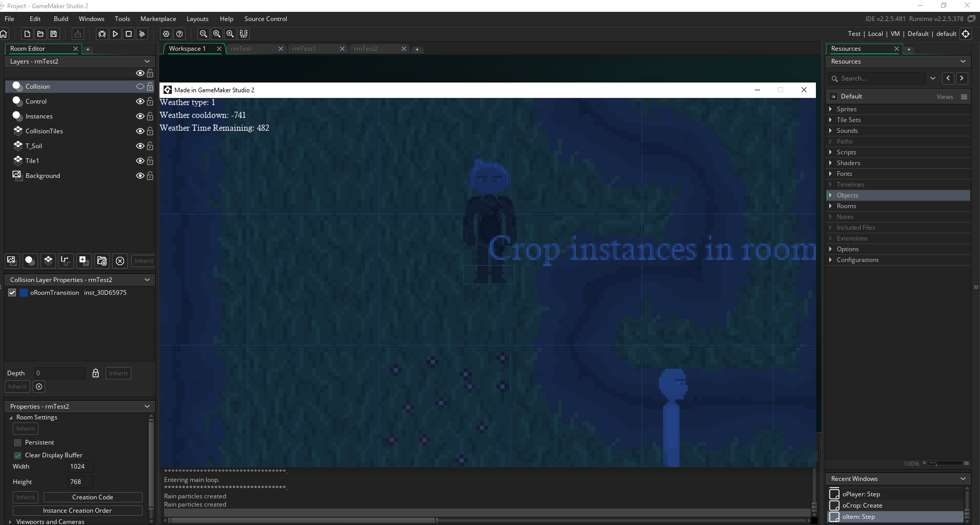Create a new tile layer
The height and width of the screenshot is (525, 980).
48,260
